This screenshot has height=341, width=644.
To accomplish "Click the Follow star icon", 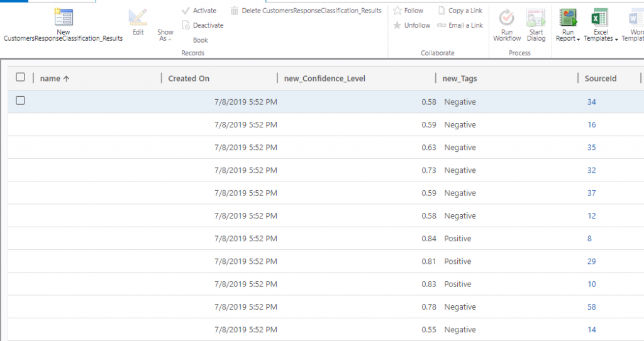I will [397, 11].
